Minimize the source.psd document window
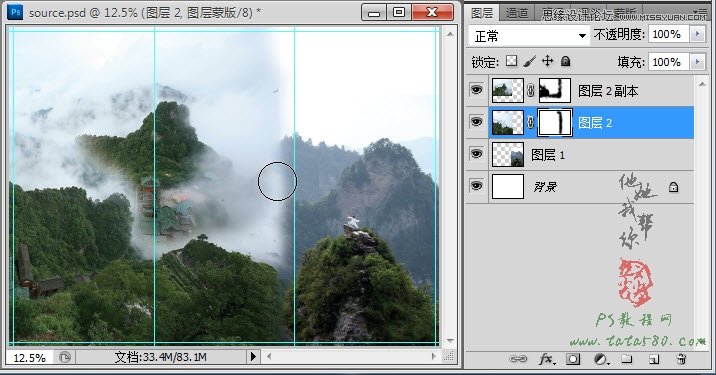 (x=374, y=12)
